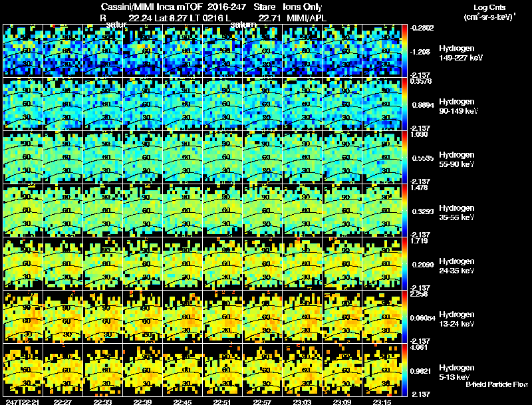
Task: Click the -1.208 color scale midpoint value
Action: click(420, 52)
